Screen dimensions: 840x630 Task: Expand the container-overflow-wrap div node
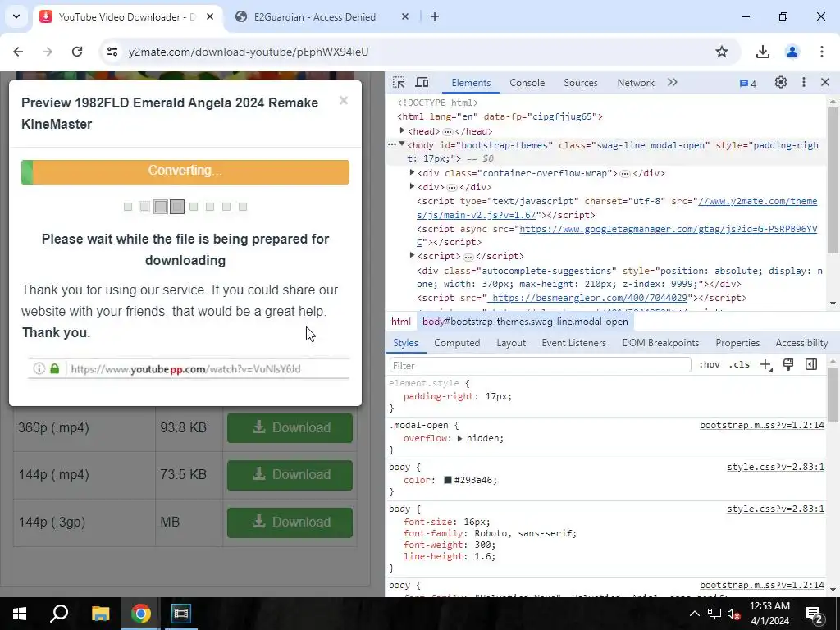(412, 172)
